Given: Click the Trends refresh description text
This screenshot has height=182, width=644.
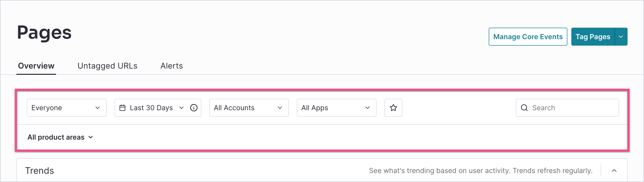Looking at the screenshot, I should [481, 171].
